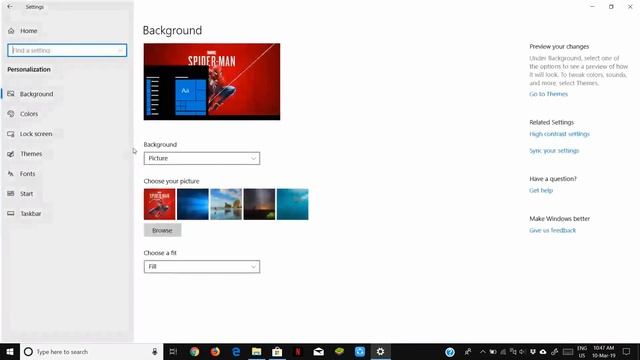Open the green app icon in taskbar

[x=339, y=352]
